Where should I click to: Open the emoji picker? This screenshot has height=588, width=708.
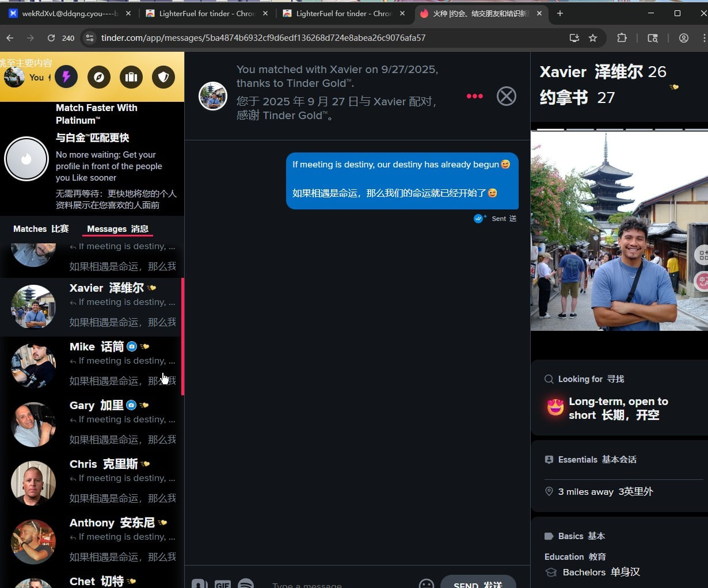pos(426,583)
